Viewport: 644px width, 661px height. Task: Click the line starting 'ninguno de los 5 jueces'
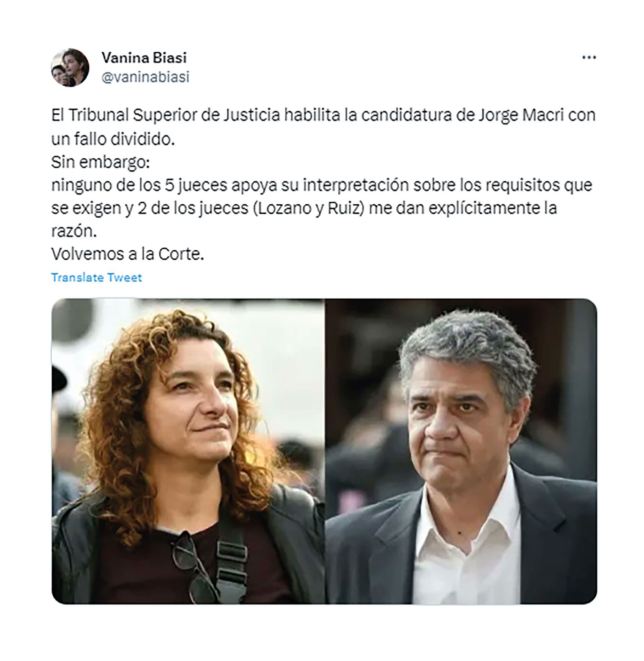(322, 185)
